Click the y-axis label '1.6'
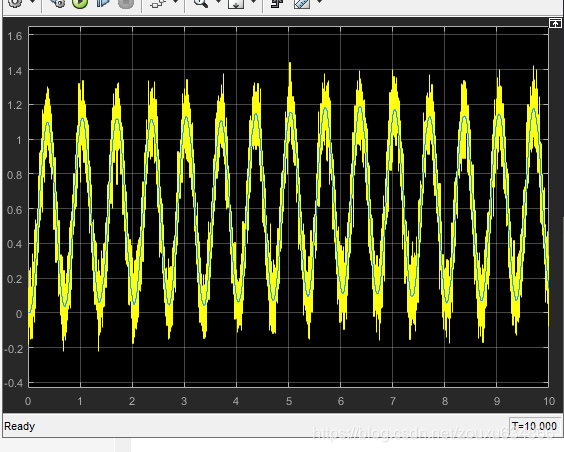Image resolution: width=564 pixels, height=452 pixels. pos(15,36)
